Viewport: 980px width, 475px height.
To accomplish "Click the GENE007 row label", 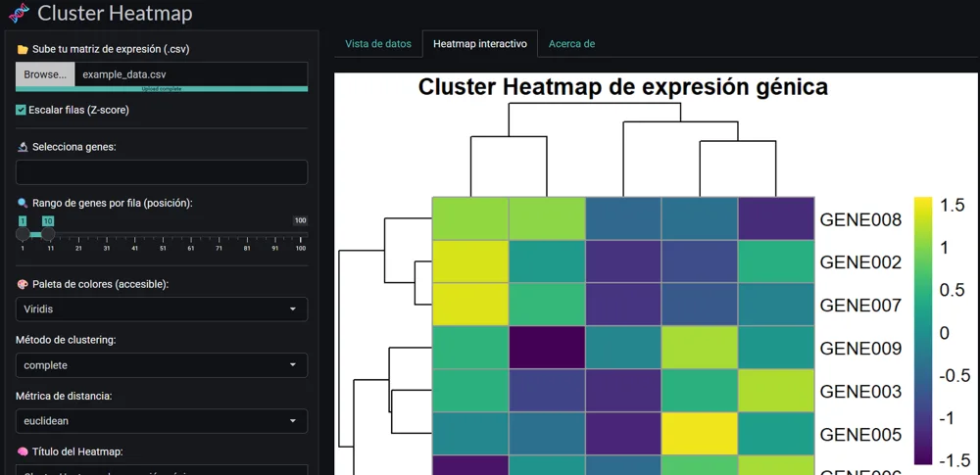I will (860, 305).
